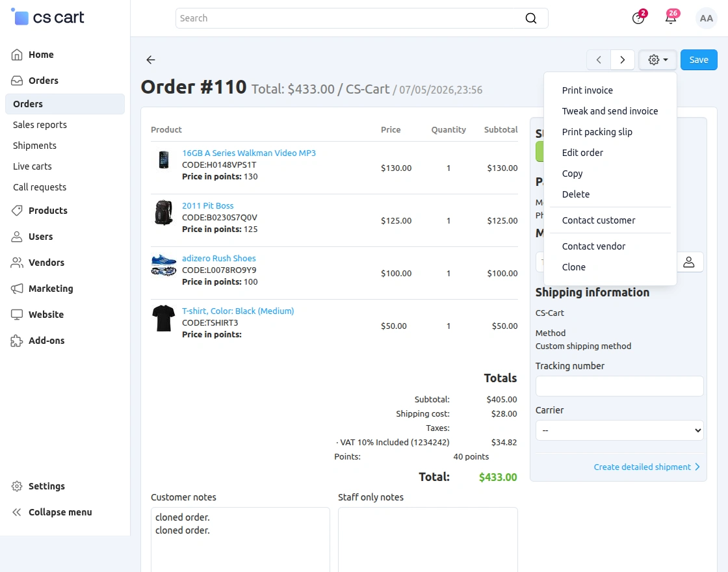
Task: Open the Walkman MP3 product thumbnail
Action: [x=163, y=160]
